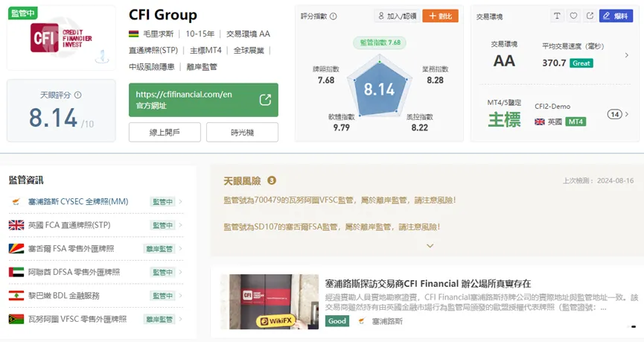
Task: Click the blue 爆料 button
Action: [x=616, y=16]
